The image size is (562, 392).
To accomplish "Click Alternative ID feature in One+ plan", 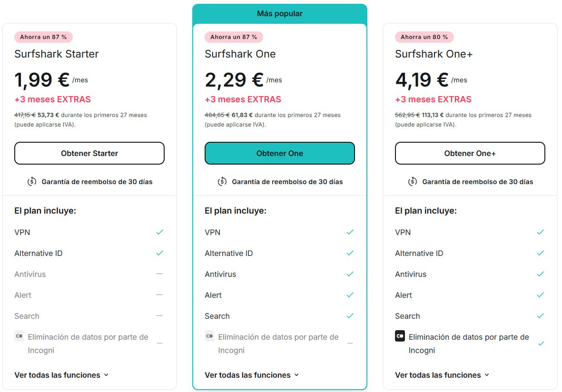I will click(419, 254).
